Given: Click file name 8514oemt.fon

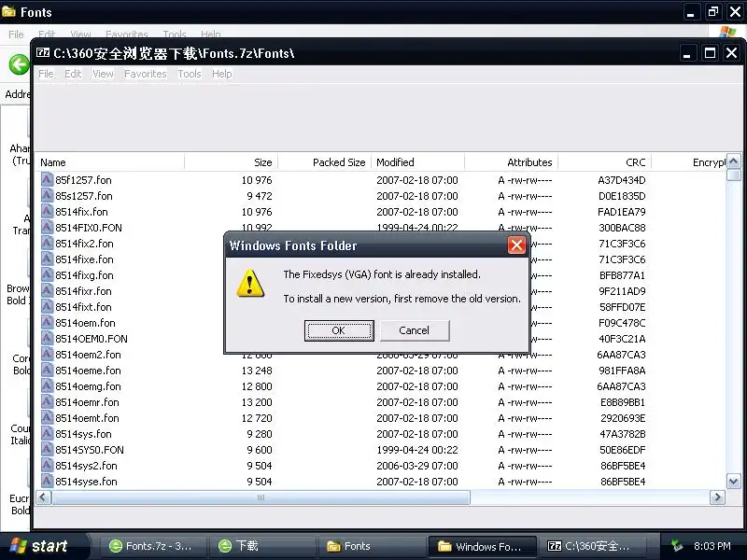Looking at the screenshot, I should tap(87, 418).
